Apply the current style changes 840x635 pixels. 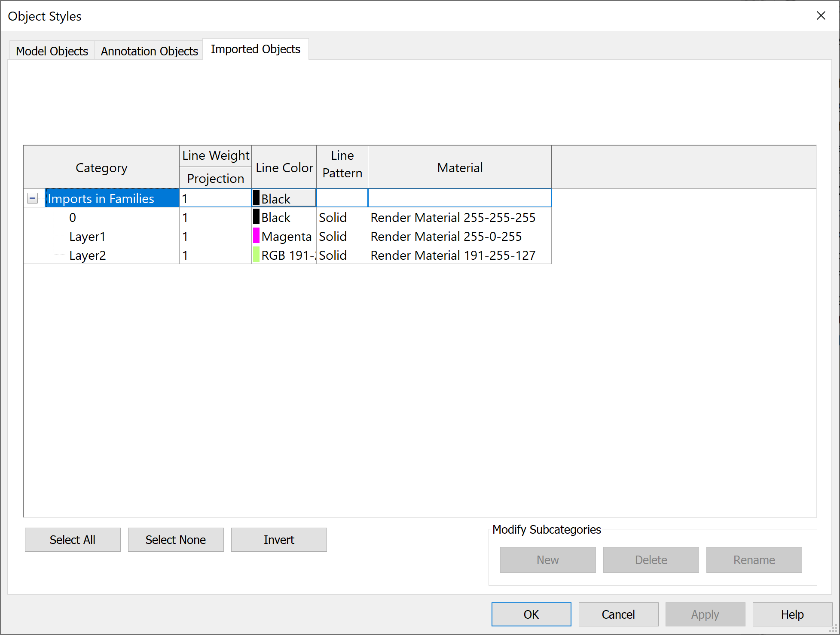click(x=705, y=614)
